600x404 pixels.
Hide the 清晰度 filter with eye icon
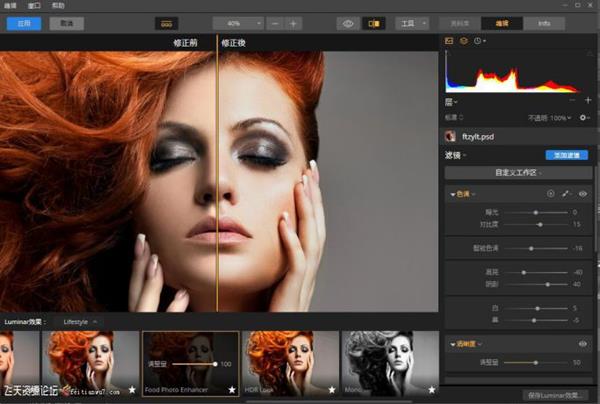(x=582, y=344)
